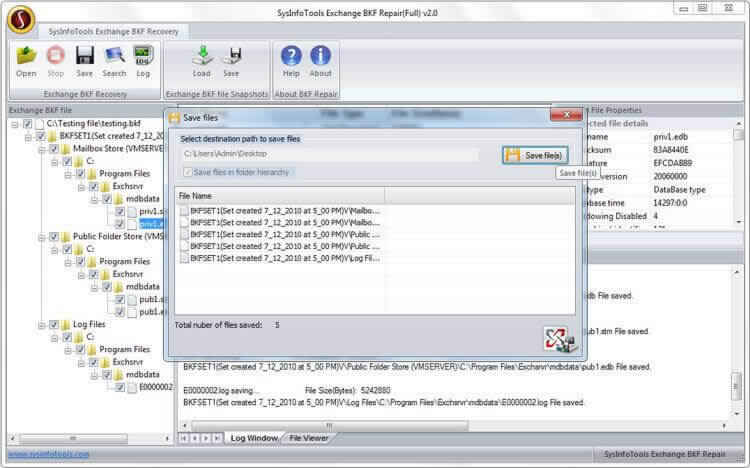Collapse Program Files under Mailbox Store
The height and width of the screenshot is (468, 750).
click(x=68, y=174)
